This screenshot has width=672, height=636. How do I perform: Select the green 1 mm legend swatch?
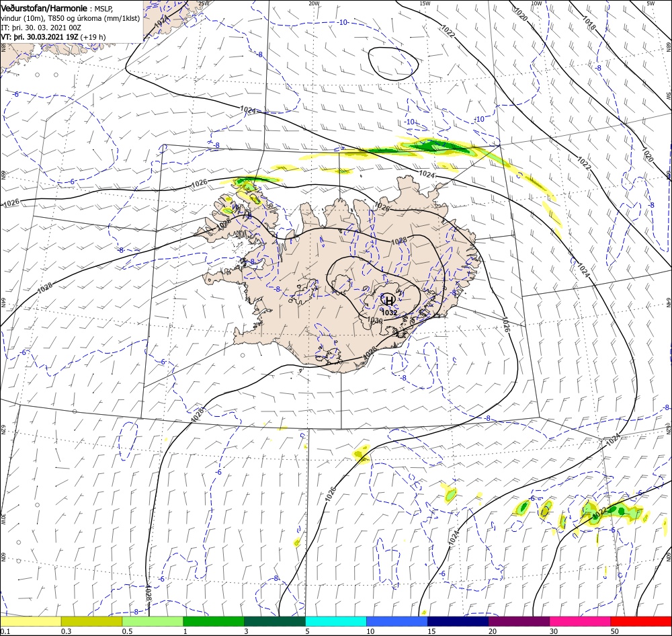click(214, 621)
